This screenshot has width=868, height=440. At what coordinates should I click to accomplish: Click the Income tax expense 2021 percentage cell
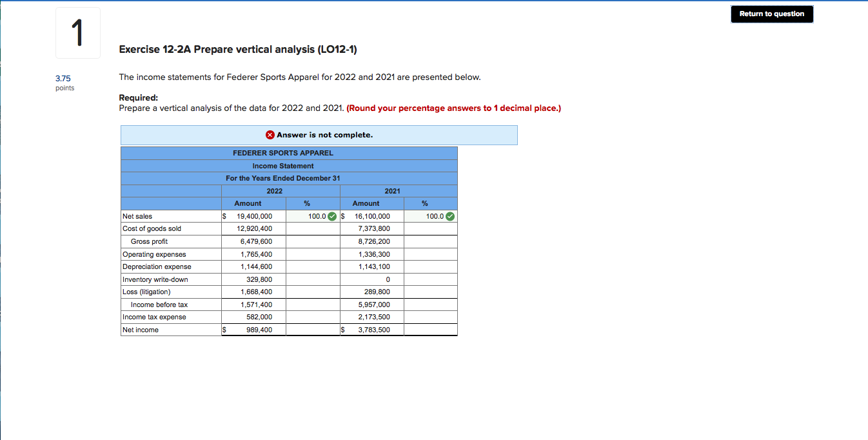click(x=430, y=317)
